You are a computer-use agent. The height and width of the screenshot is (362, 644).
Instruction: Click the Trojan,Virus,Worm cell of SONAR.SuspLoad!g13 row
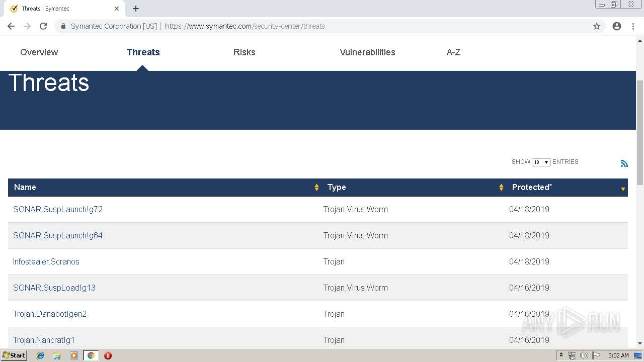(356, 288)
